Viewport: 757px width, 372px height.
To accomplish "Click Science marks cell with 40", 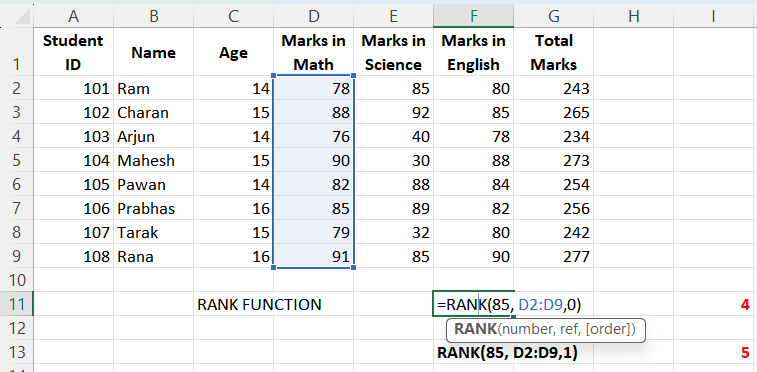I will pyautogui.click(x=393, y=137).
